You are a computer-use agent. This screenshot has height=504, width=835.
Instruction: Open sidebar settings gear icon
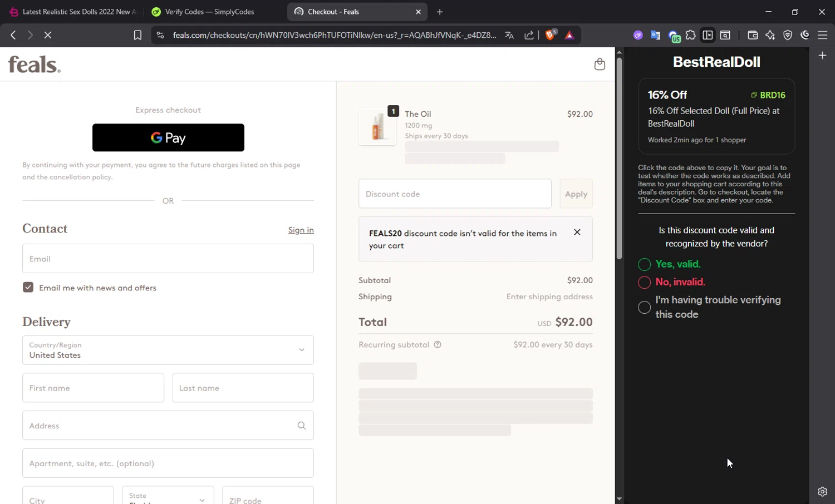click(x=822, y=491)
